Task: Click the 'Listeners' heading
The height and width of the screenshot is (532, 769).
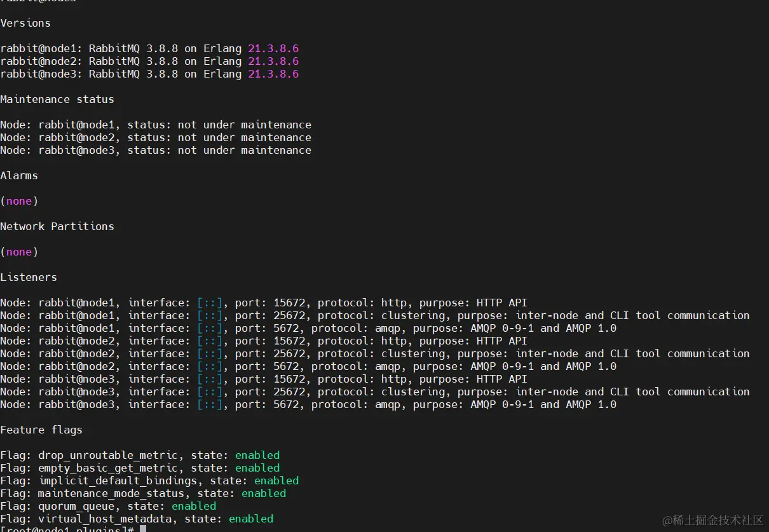Action: click(29, 277)
